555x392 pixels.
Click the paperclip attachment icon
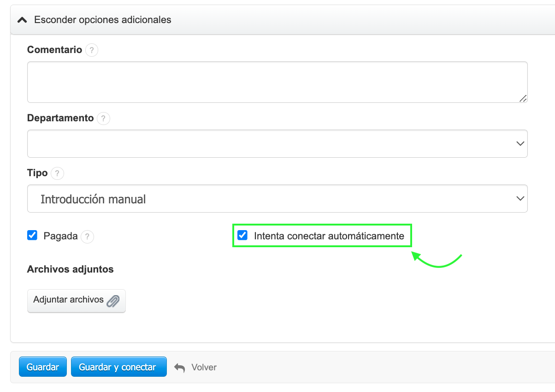[113, 301]
